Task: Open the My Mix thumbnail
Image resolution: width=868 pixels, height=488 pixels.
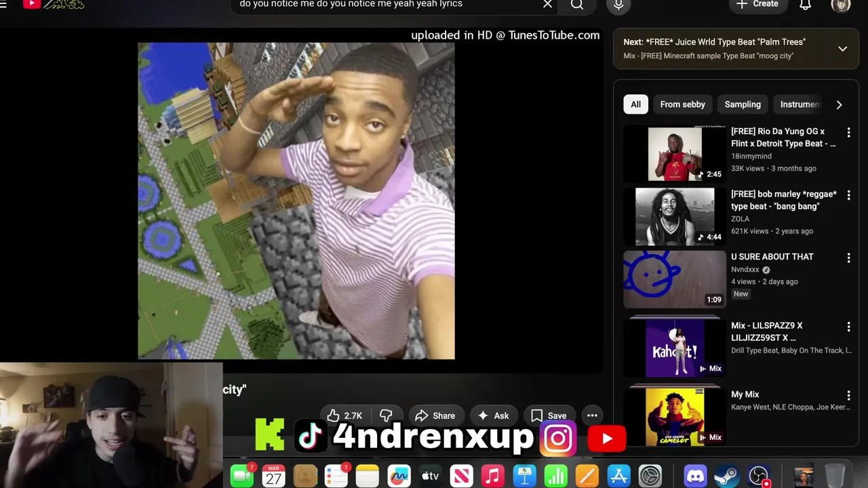Action: point(675,417)
